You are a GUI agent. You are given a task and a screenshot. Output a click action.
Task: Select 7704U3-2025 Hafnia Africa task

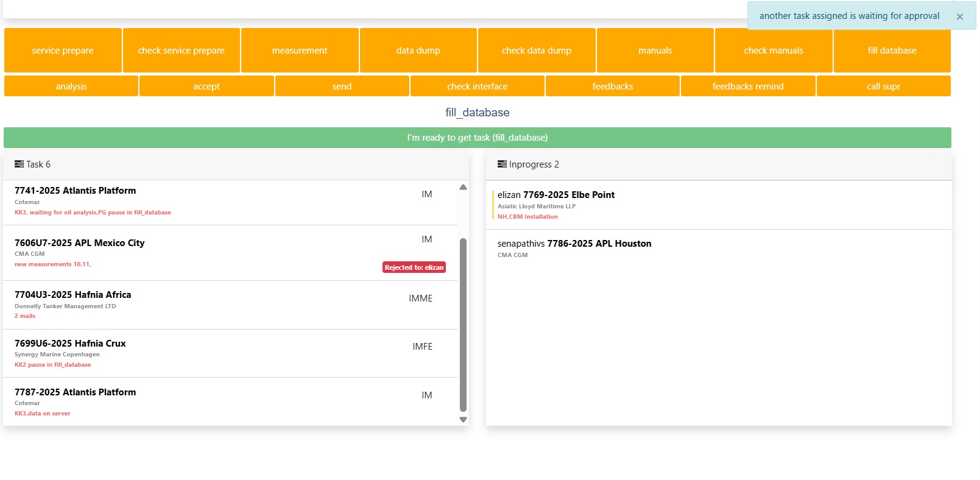73,295
